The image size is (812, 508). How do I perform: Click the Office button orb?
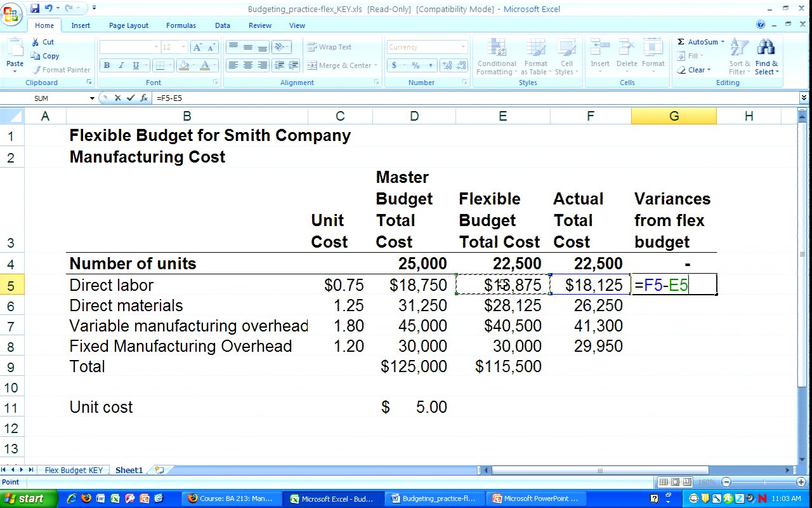11,14
